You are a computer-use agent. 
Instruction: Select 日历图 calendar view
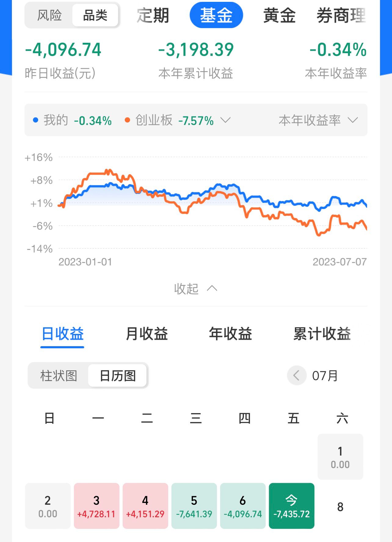[x=118, y=375]
